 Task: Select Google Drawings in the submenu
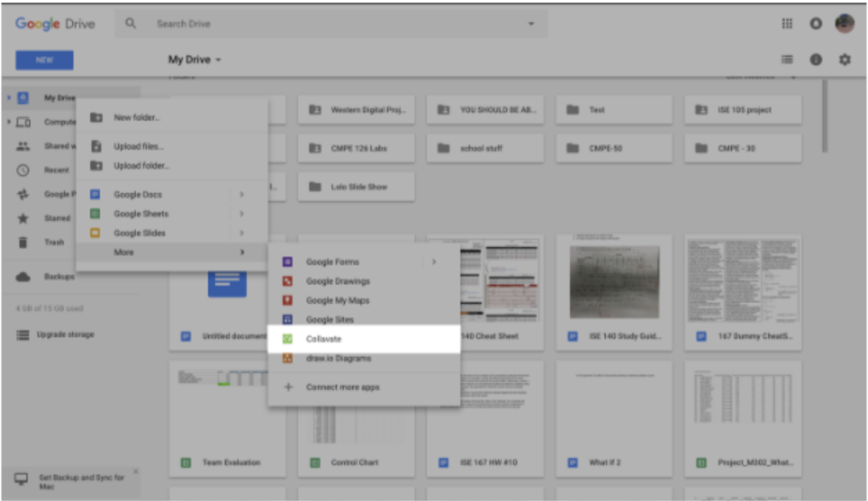pos(364,281)
